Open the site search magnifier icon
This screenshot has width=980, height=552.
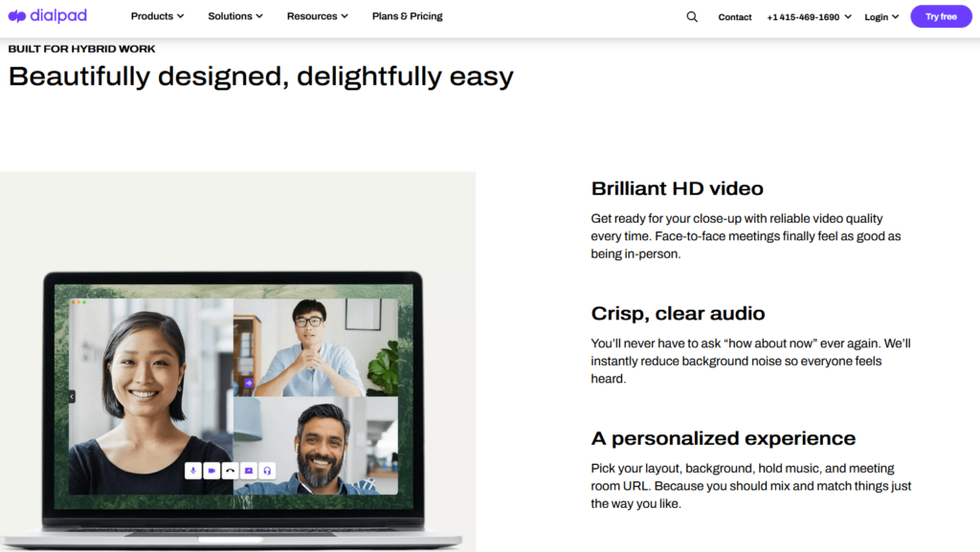692,17
